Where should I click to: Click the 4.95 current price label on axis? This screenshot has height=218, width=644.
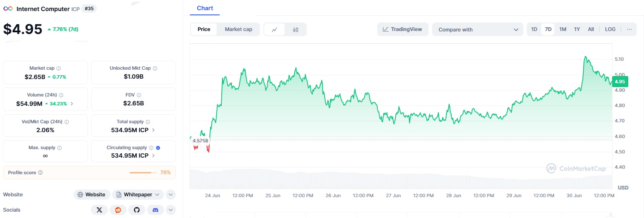click(620, 82)
